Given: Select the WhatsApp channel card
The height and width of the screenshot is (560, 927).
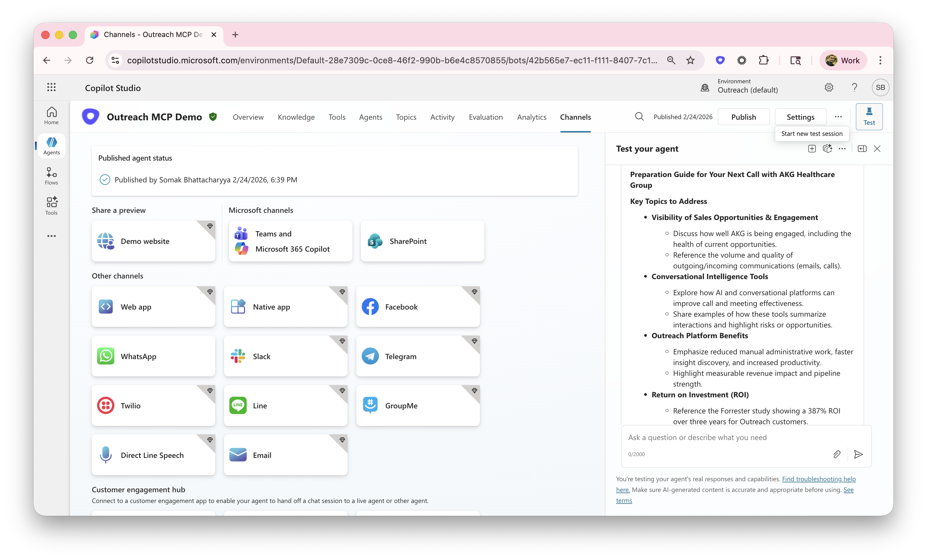Looking at the screenshot, I should [x=154, y=356].
